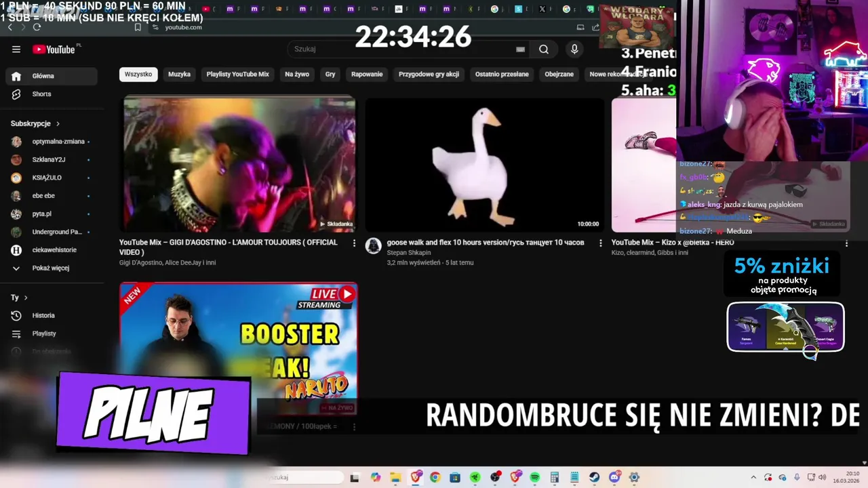Open Shorts in sidebar
Screen dimensions: 868x488
pos(52,94)
